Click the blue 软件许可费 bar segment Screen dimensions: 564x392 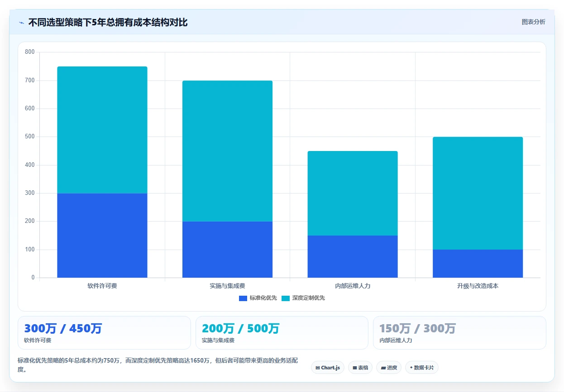[102, 235]
